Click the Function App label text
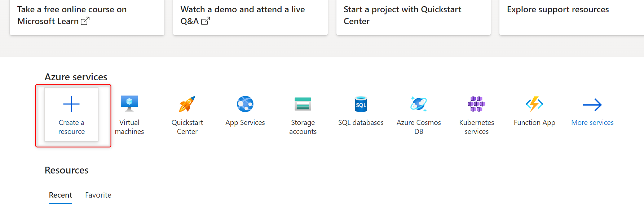The image size is (644, 212). click(534, 123)
